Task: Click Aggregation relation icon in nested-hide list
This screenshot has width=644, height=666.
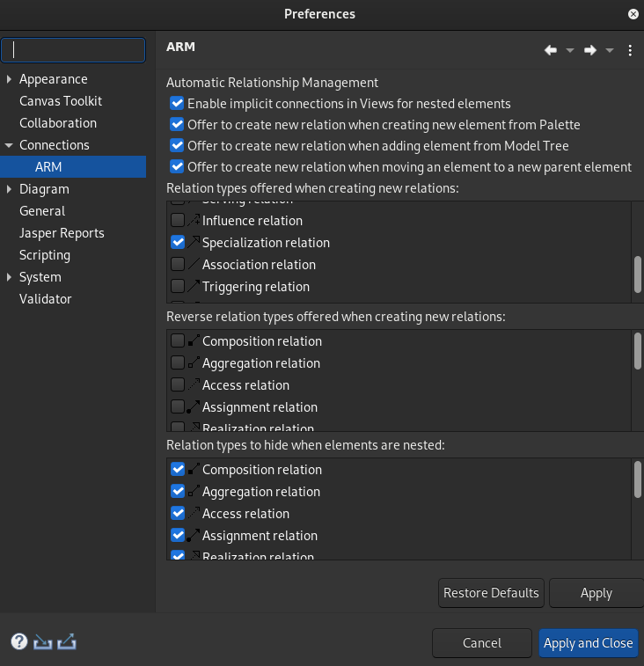Action: tap(194, 491)
